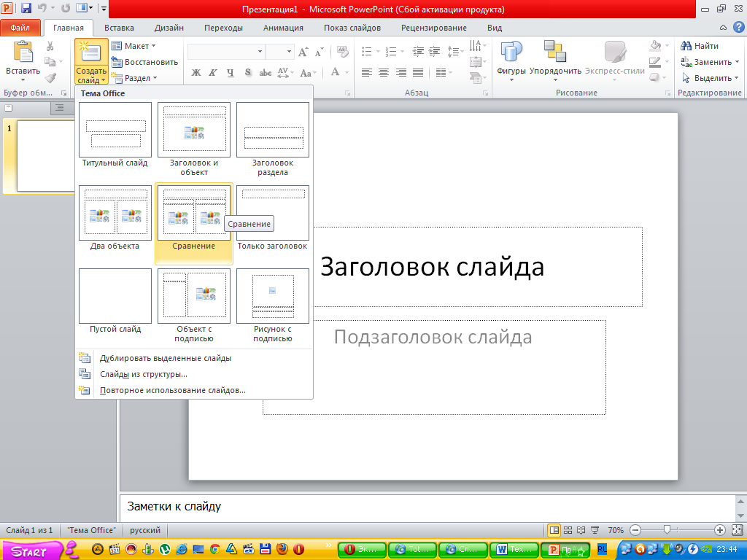Viewport: 747px width, 560px height.
Task: Click the zoom slider handle
Action: (667, 529)
